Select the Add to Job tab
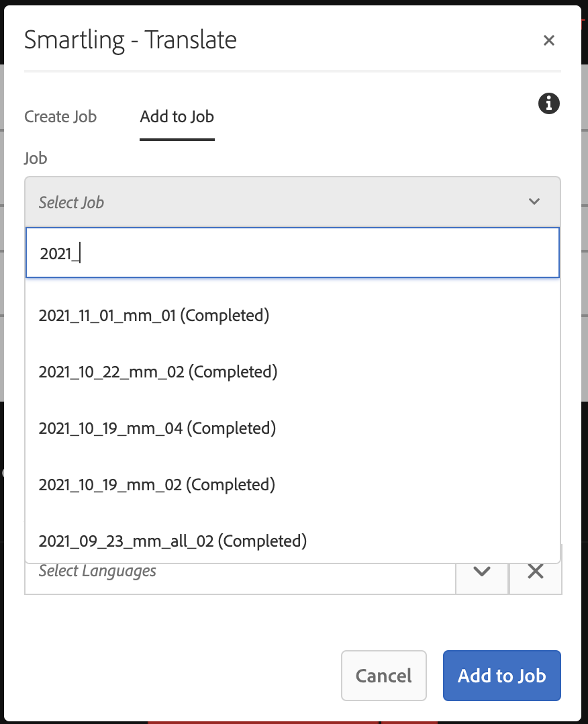Screen dimensions: 588x724 click(x=177, y=117)
